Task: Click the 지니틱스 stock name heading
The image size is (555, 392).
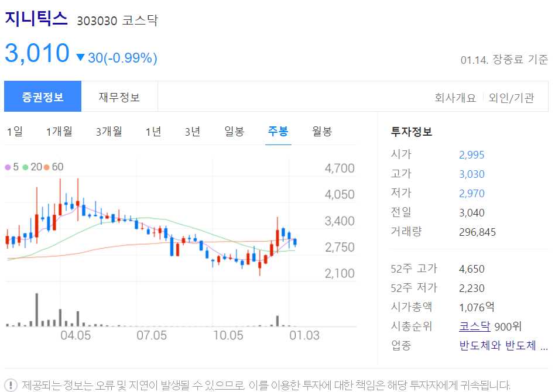Action: click(36, 18)
